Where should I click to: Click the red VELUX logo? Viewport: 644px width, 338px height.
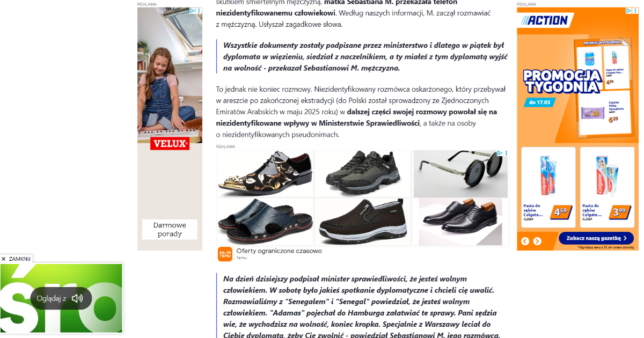click(170, 144)
